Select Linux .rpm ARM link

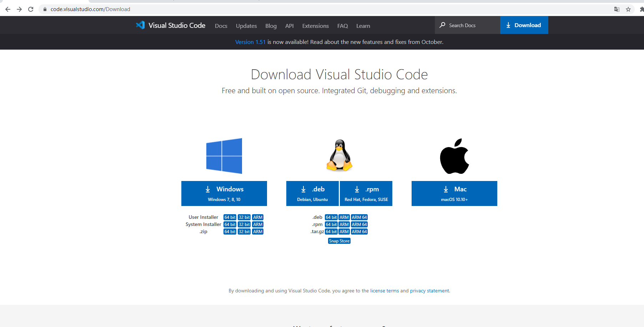[344, 225]
